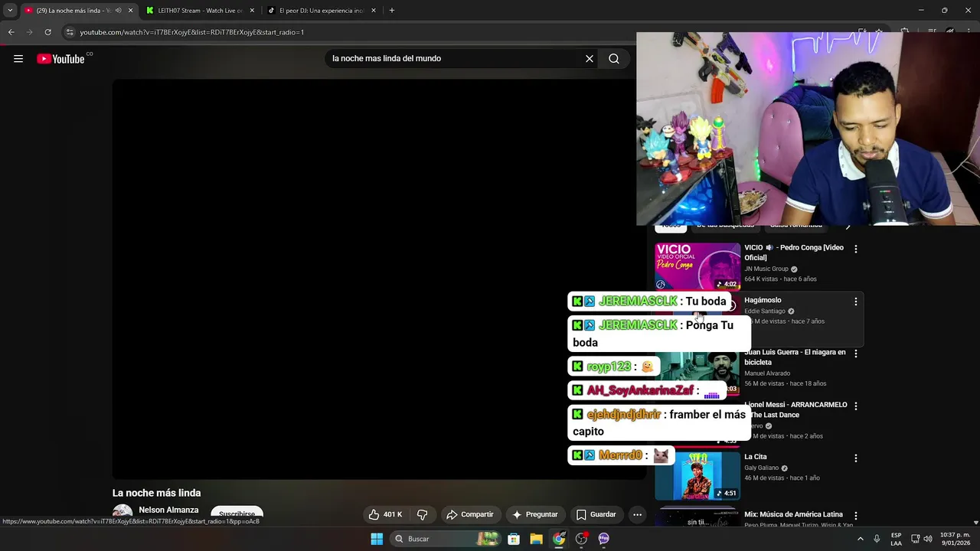The height and width of the screenshot is (551, 980).
Task: Open OBS Studio taskbar icon
Action: click(x=581, y=539)
